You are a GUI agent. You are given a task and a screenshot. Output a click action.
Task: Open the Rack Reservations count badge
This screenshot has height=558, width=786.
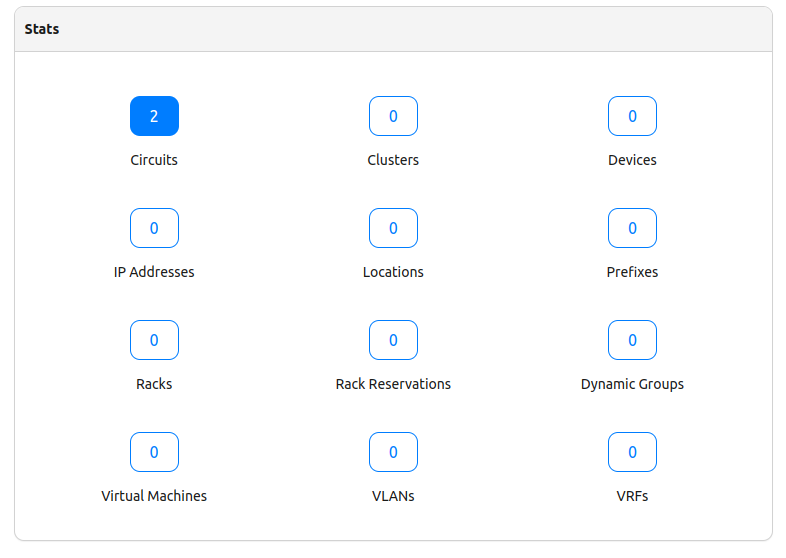pyautogui.click(x=393, y=340)
